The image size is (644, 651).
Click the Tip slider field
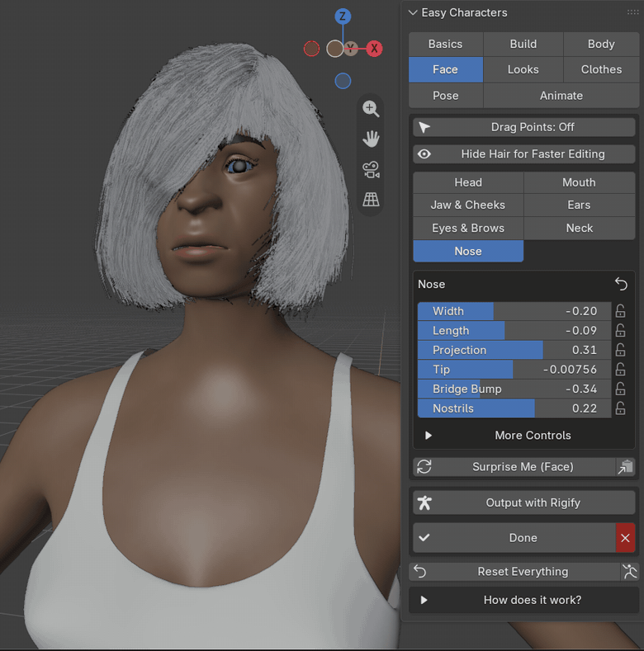pos(514,370)
